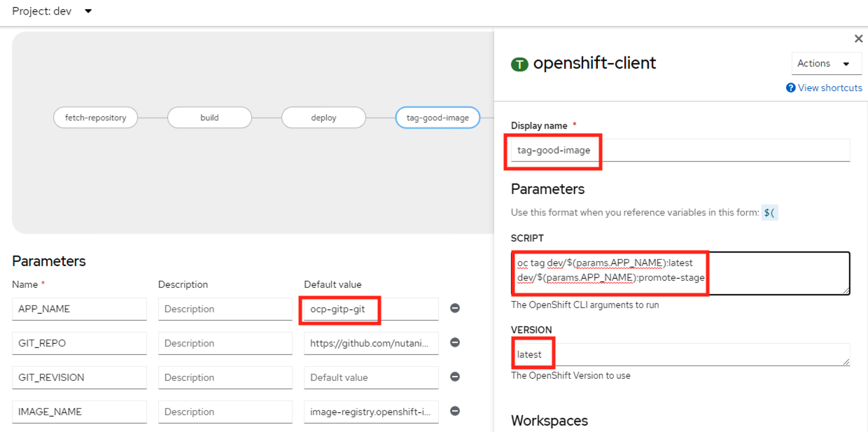The height and width of the screenshot is (432, 868).
Task: Click the green task badge icon
Action: (x=519, y=64)
